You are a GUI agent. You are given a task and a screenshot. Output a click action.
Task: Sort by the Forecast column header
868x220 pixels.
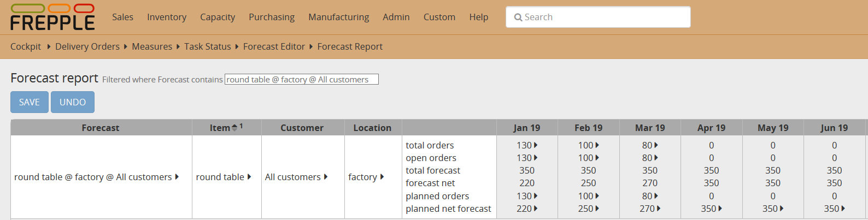coord(101,128)
